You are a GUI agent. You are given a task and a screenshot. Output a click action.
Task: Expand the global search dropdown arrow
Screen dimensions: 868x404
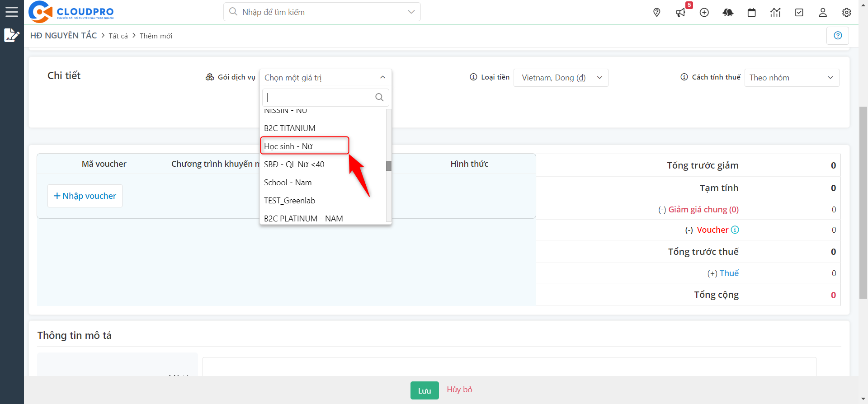point(411,12)
